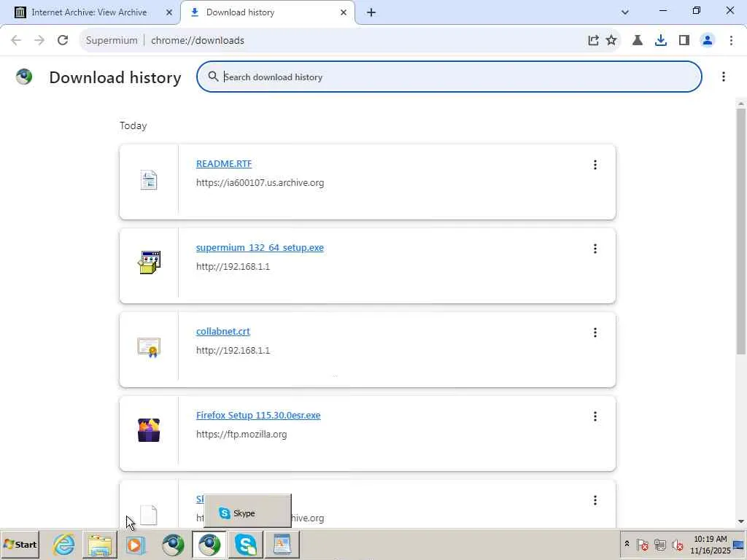
Task: Click the collabnet.crt certificate icon
Action: pos(149,348)
